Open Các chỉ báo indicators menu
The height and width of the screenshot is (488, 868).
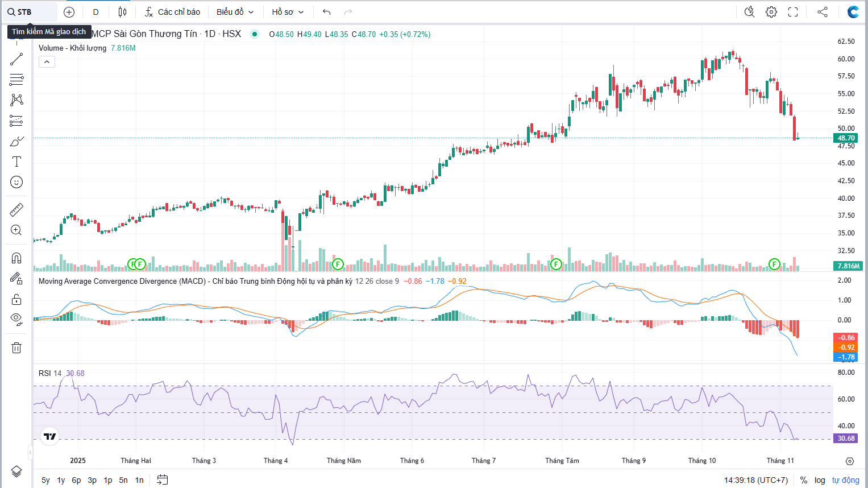point(172,12)
